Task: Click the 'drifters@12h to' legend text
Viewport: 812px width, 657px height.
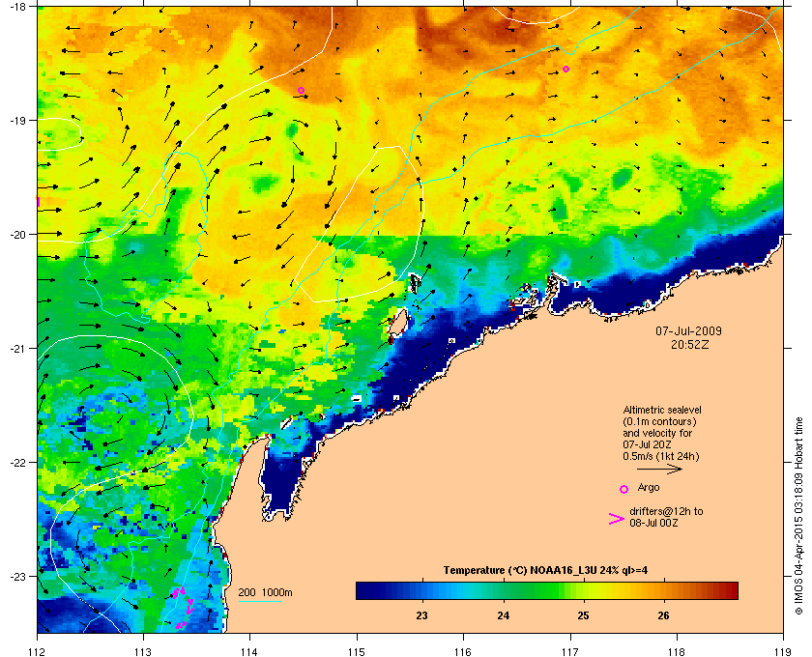Action: point(666,511)
